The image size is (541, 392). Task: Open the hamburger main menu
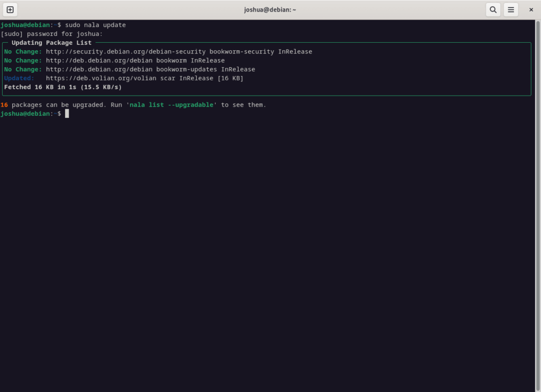(x=511, y=10)
